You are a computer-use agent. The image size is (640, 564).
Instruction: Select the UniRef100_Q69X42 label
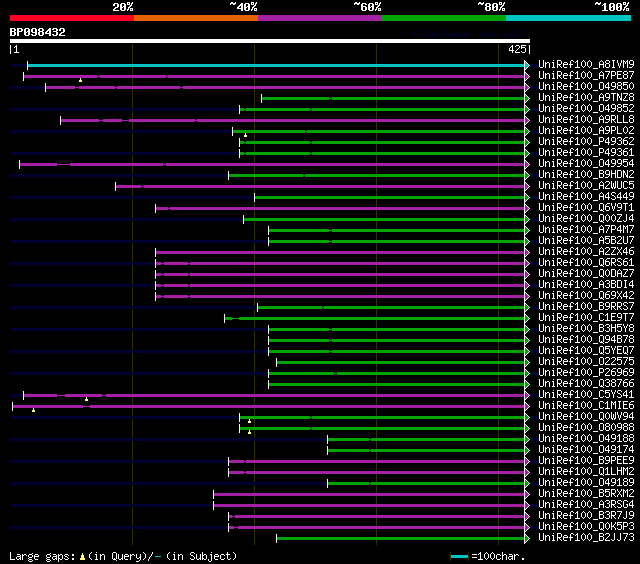click(x=586, y=296)
